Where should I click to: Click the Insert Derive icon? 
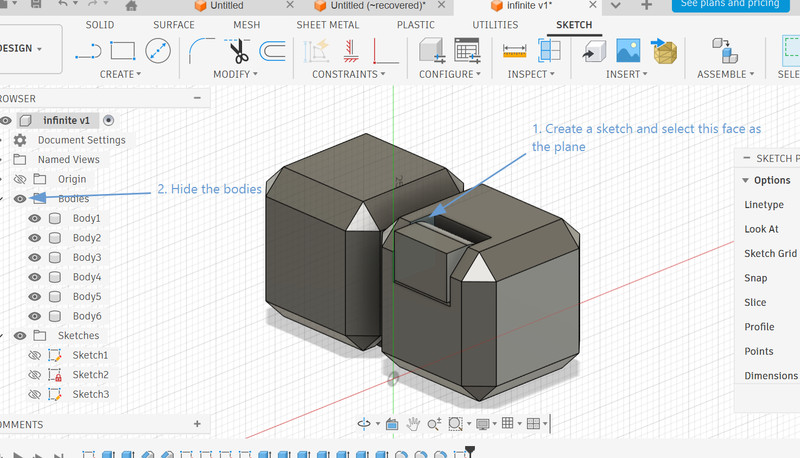[594, 51]
